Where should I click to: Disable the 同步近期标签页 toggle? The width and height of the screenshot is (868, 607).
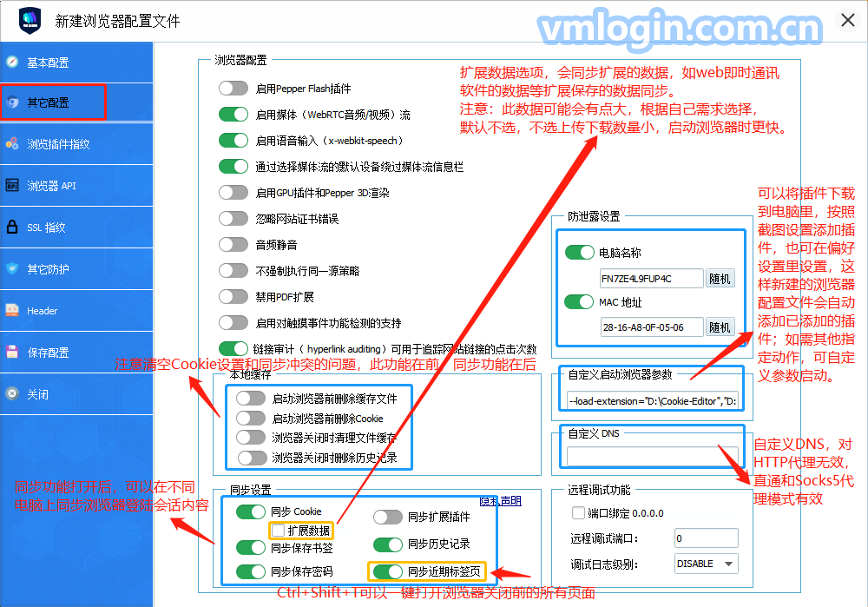point(388,571)
